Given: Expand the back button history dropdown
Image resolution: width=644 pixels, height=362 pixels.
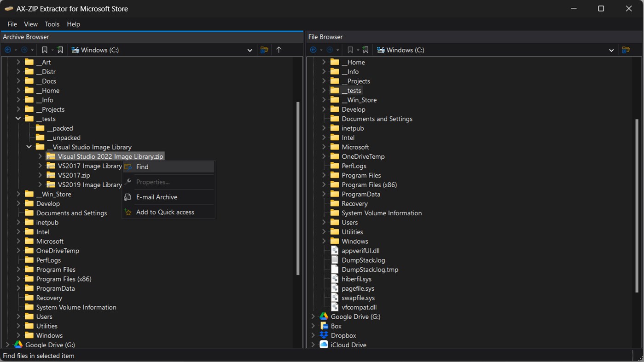Looking at the screenshot, I should [x=16, y=50].
